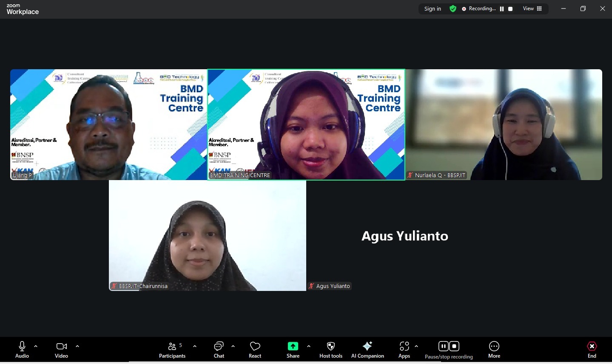Expand the Share options arrow
This screenshot has height=364, width=612.
pos(309,346)
